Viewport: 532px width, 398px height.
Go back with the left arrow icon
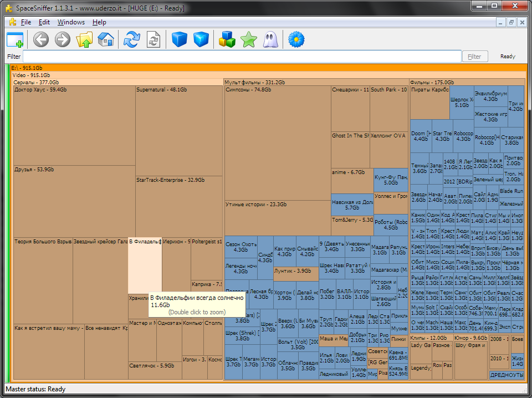(41, 39)
